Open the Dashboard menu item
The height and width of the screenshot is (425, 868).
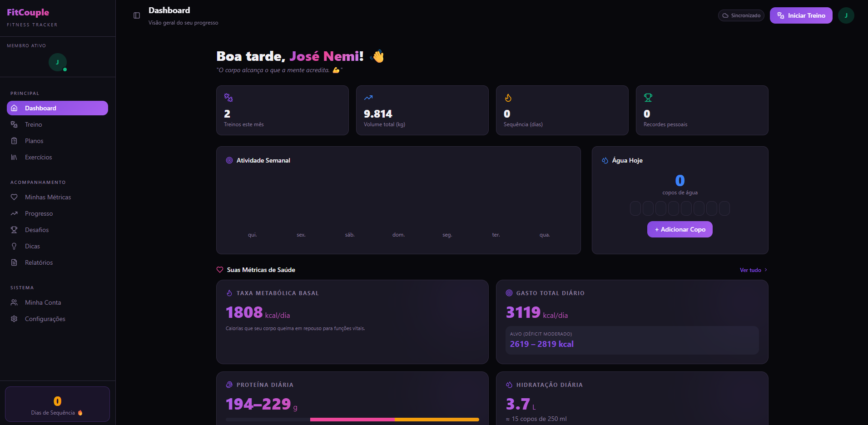(x=57, y=108)
